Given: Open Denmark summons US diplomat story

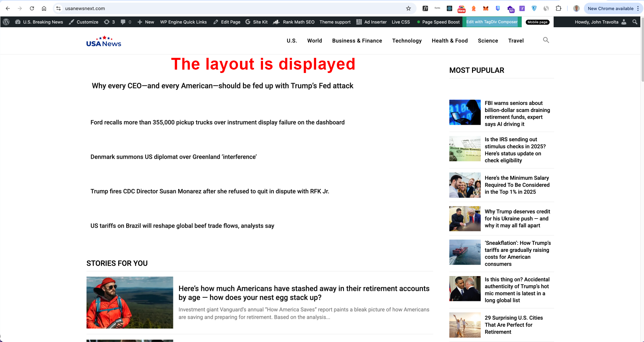Looking at the screenshot, I should (173, 157).
